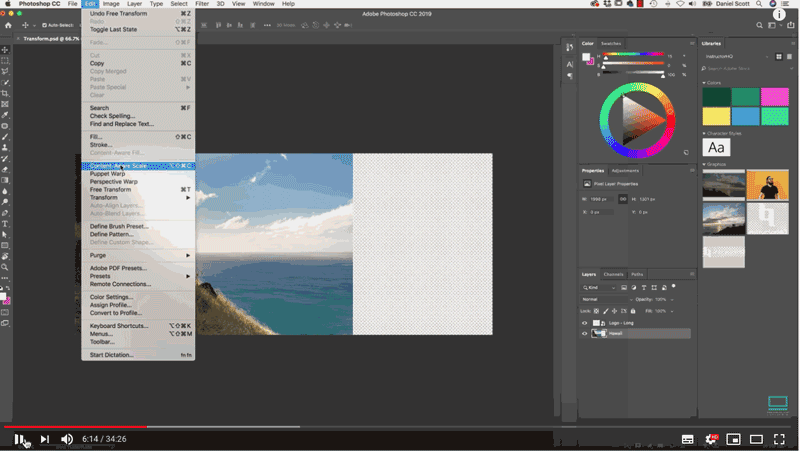Switch to the Swatches tab
The image size is (800, 451).
(611, 43)
